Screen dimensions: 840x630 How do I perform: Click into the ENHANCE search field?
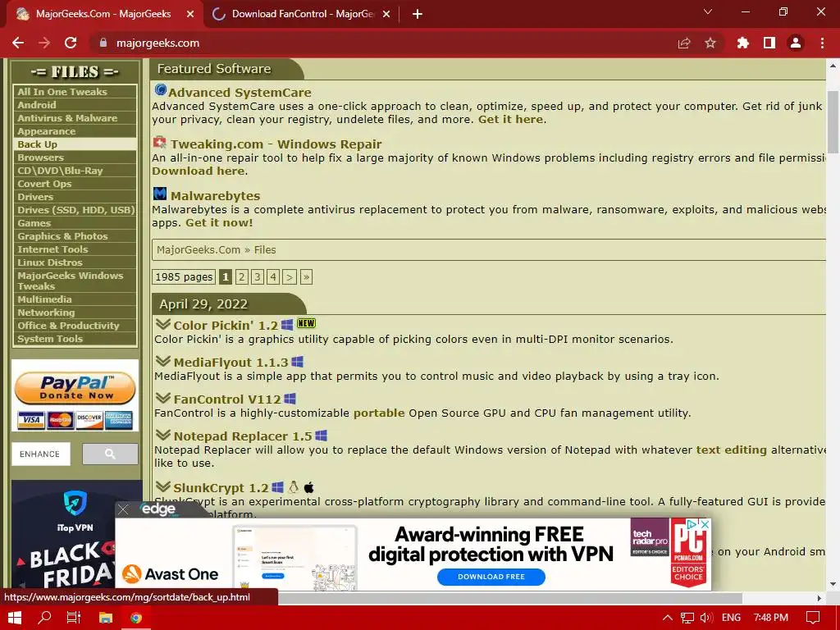click(x=41, y=454)
